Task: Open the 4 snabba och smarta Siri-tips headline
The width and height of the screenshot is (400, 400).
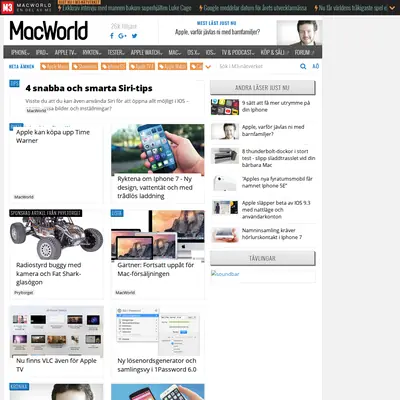Action: [89, 88]
